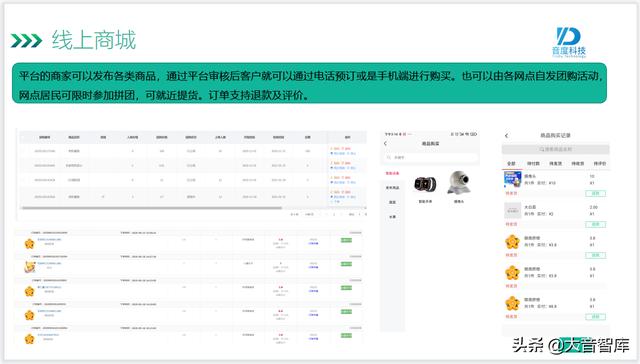
Task: Click the blue detail link in first order row
Action: 313,244
